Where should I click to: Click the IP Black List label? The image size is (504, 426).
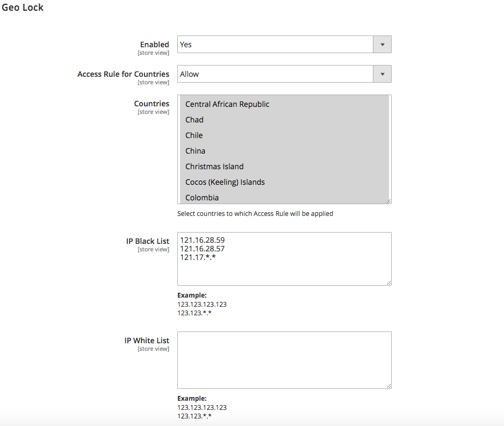(148, 241)
